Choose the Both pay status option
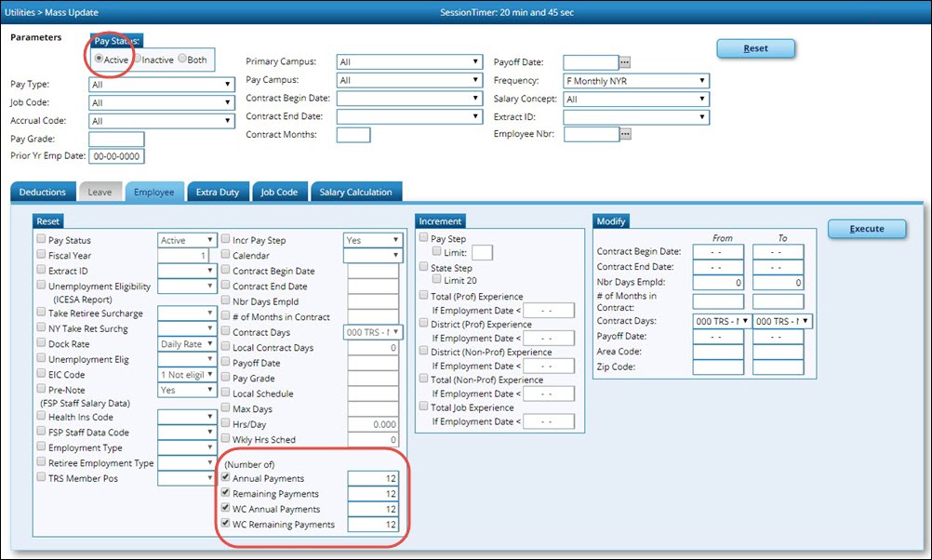This screenshot has height=560, width=932. 182,60
